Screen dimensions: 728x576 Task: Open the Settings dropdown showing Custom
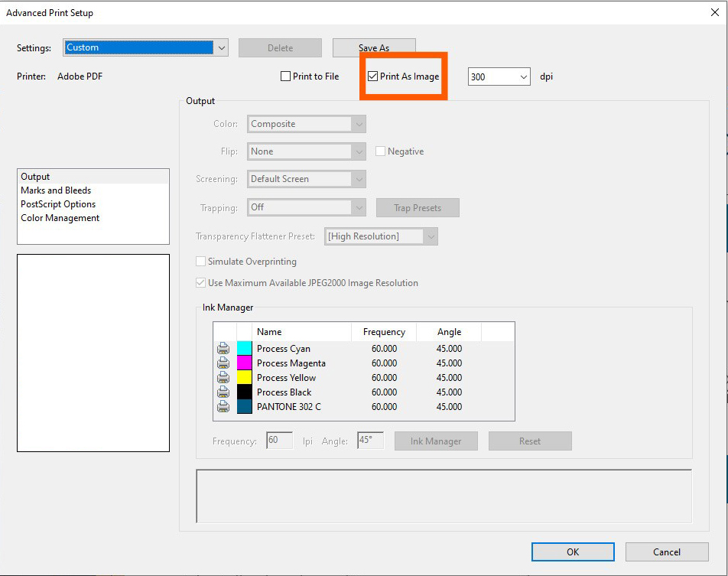coord(145,47)
